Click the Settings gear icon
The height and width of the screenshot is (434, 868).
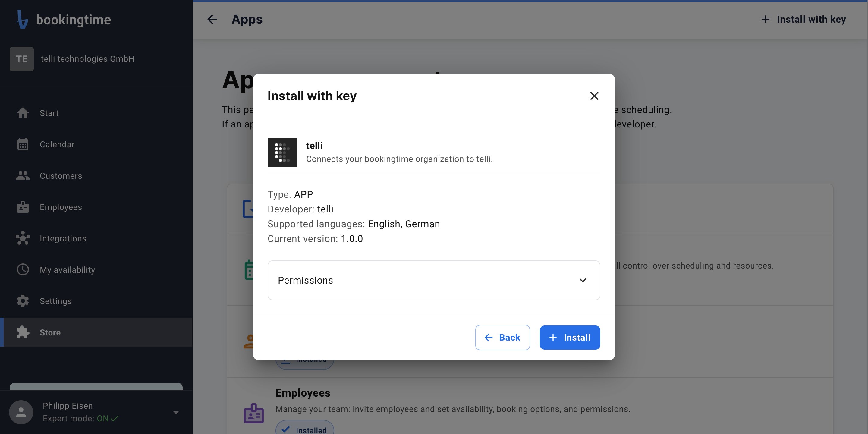point(23,301)
